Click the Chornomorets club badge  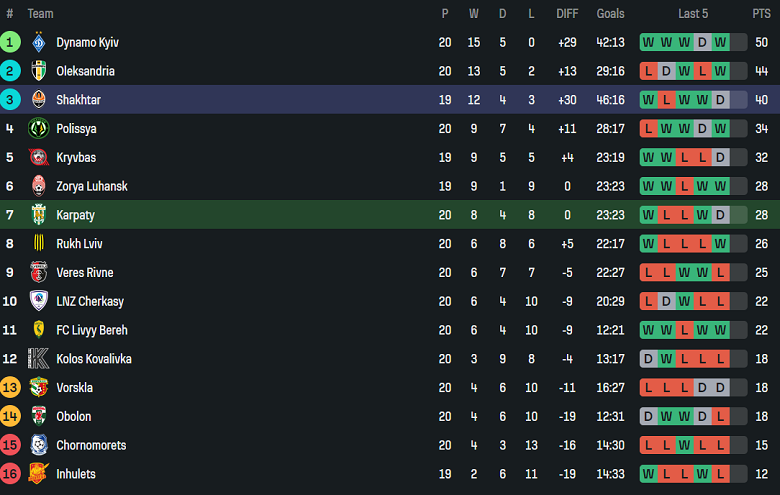[x=39, y=445]
